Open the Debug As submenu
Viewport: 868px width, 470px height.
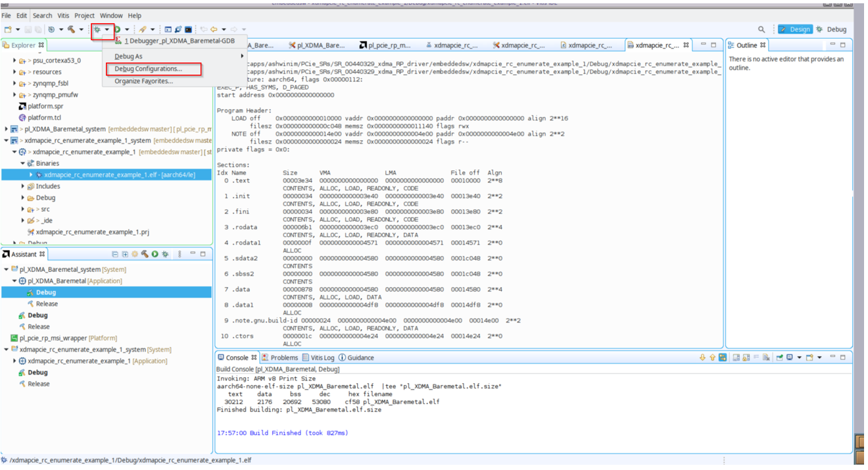point(129,57)
